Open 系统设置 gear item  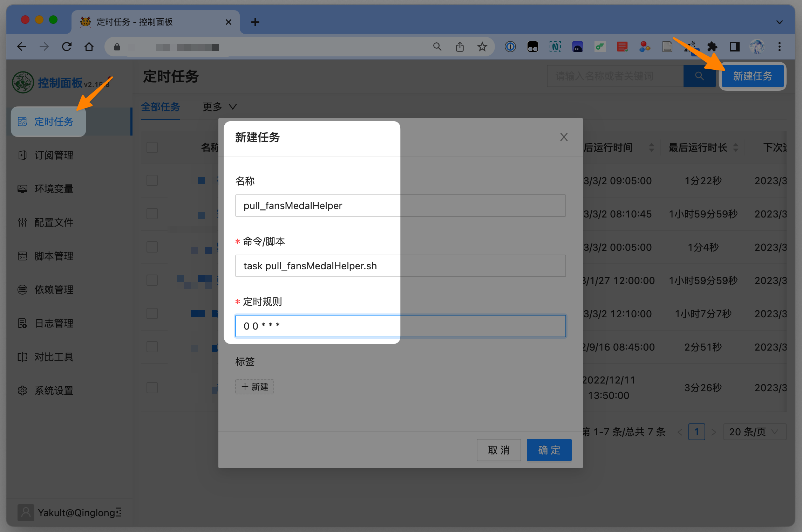click(x=53, y=391)
